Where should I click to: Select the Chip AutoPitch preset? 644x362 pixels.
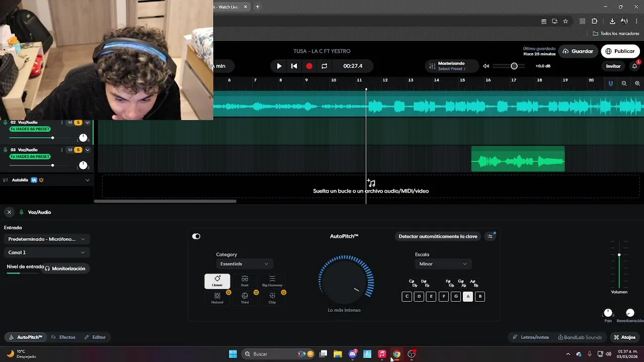pyautogui.click(x=272, y=298)
